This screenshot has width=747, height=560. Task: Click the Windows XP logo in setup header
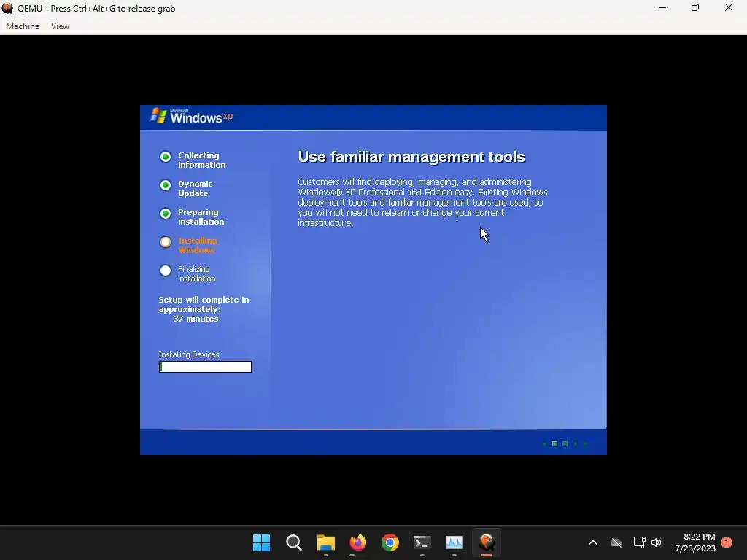tap(192, 116)
